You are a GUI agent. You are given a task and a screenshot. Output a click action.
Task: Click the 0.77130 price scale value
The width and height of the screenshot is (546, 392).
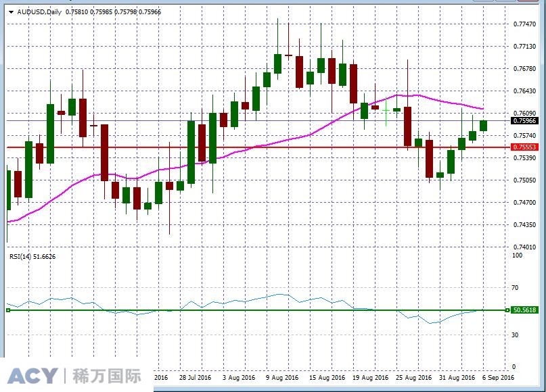click(x=525, y=46)
